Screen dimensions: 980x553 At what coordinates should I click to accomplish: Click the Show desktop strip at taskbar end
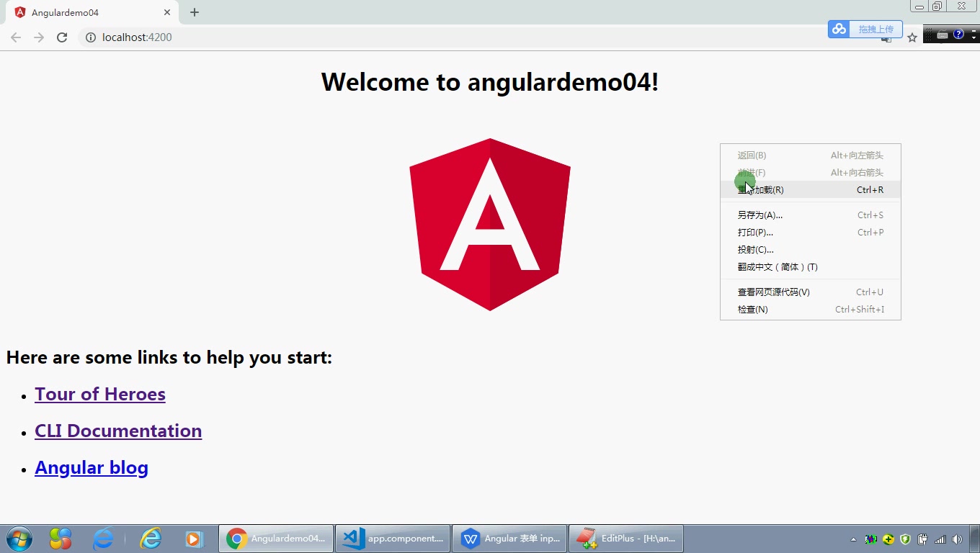pyautogui.click(x=975, y=539)
